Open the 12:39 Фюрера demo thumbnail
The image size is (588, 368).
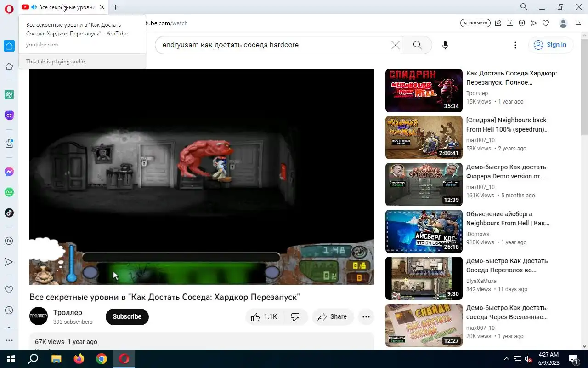click(x=424, y=184)
